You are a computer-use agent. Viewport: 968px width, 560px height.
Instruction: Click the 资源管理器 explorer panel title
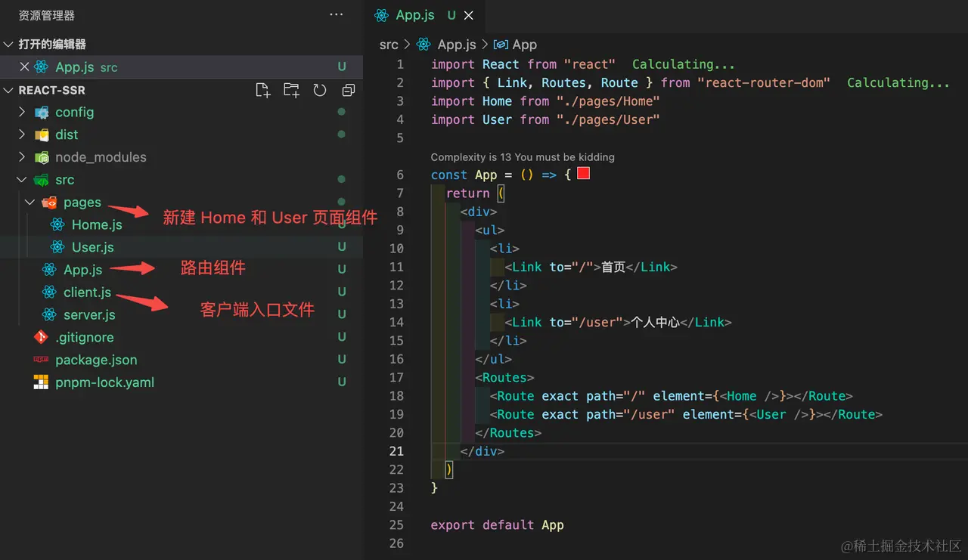click(x=47, y=15)
